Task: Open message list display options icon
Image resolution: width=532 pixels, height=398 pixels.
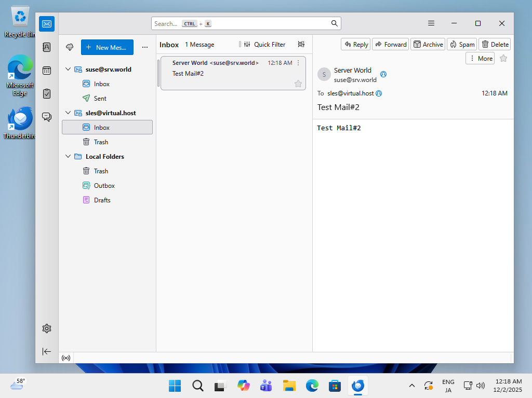Action: (x=301, y=45)
